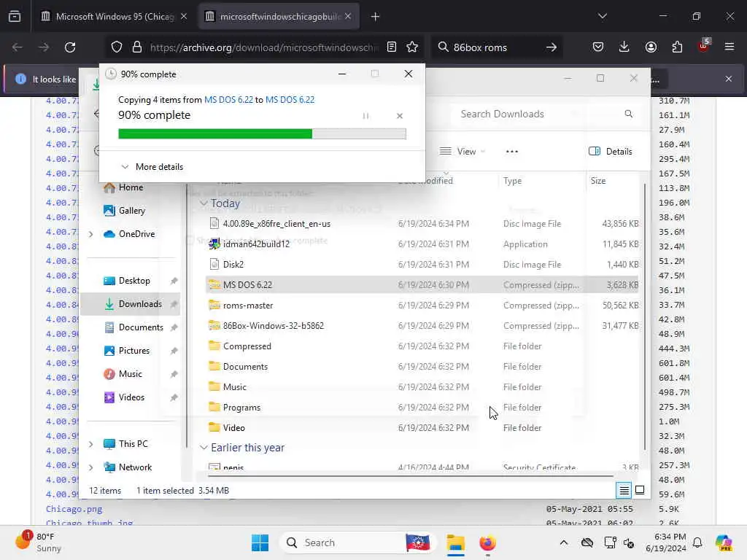
Task: Select Downloads in the sidebar
Action: tap(130, 304)
